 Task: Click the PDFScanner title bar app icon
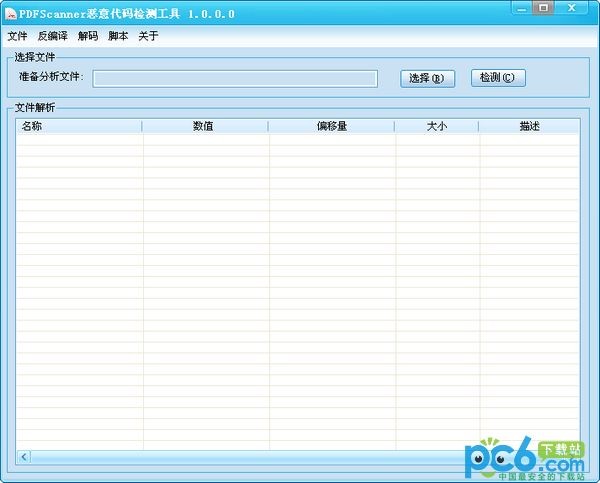pos(11,14)
